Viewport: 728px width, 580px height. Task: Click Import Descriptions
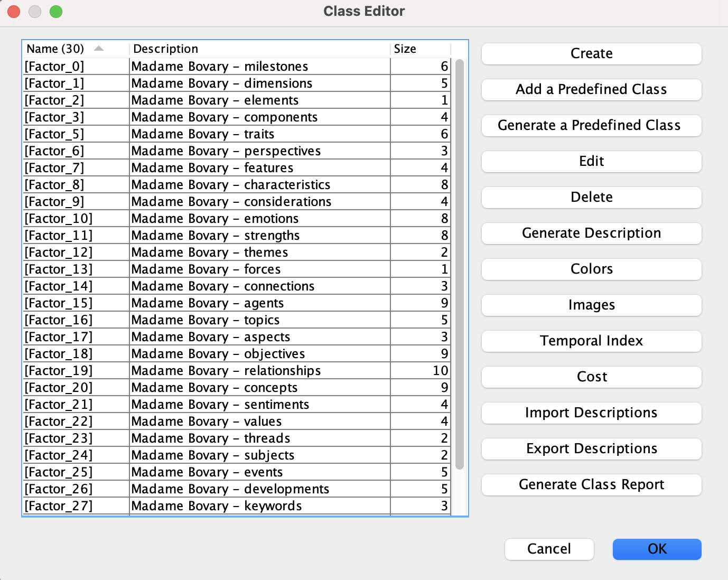tap(592, 413)
